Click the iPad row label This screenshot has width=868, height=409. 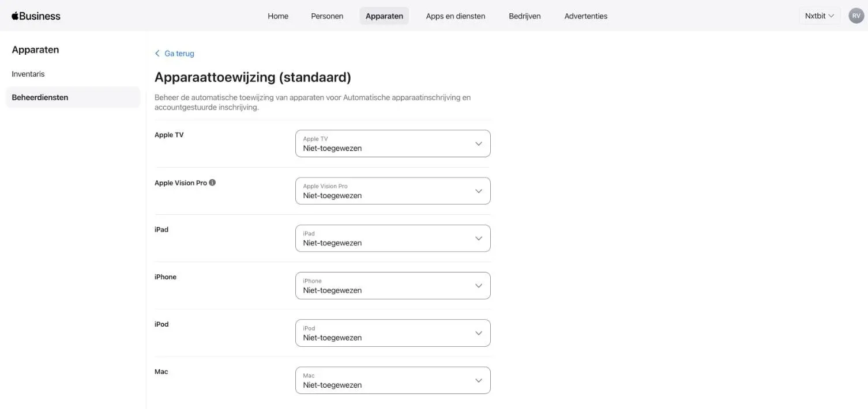(161, 230)
